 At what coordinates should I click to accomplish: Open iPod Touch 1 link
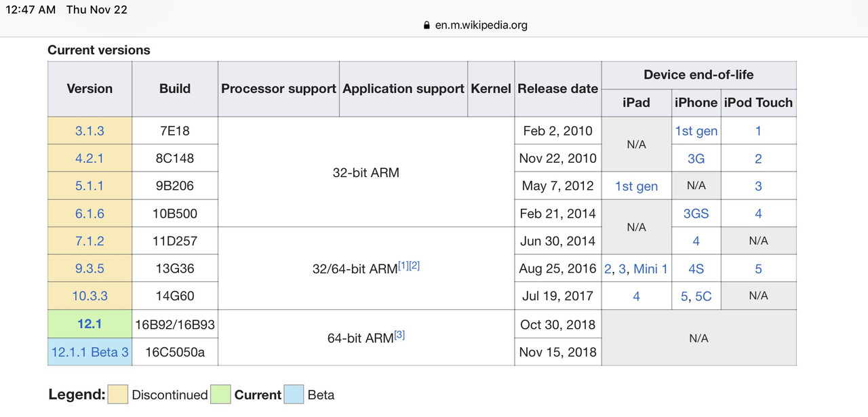(x=758, y=131)
